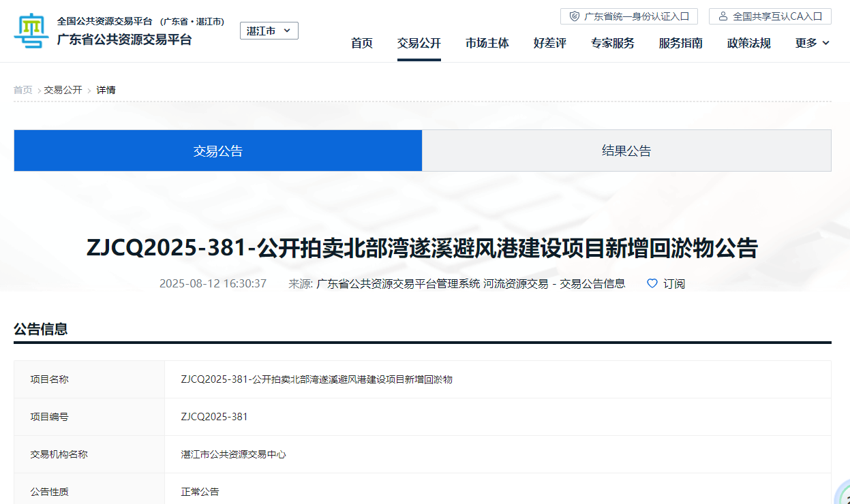Click the floating widget at bottom-right corner
Image resolution: width=850 pixels, height=504 pixels.
[843, 495]
